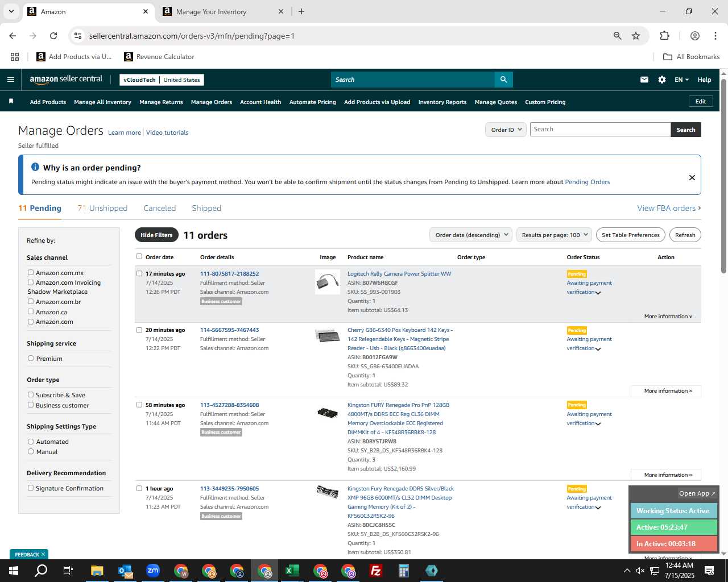The image size is (728, 582).
Task: Click the bookmark flag icon in nav bar
Action: pyautogui.click(x=11, y=101)
